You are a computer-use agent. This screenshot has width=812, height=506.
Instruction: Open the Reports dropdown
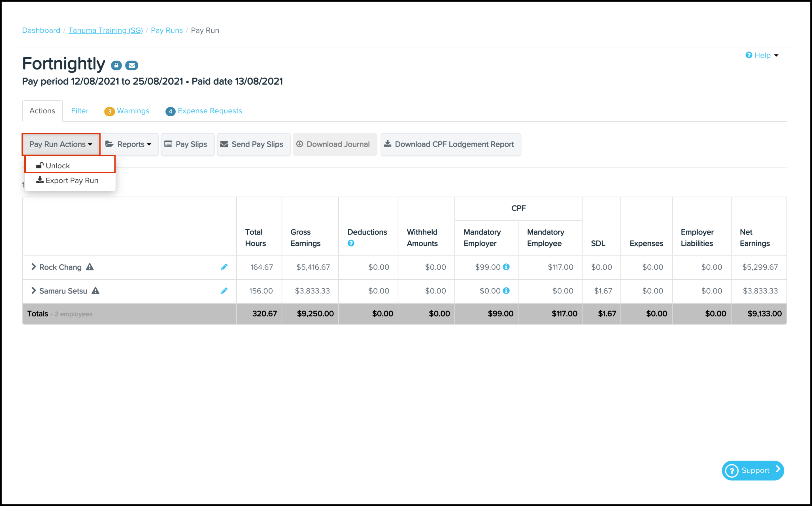(130, 144)
